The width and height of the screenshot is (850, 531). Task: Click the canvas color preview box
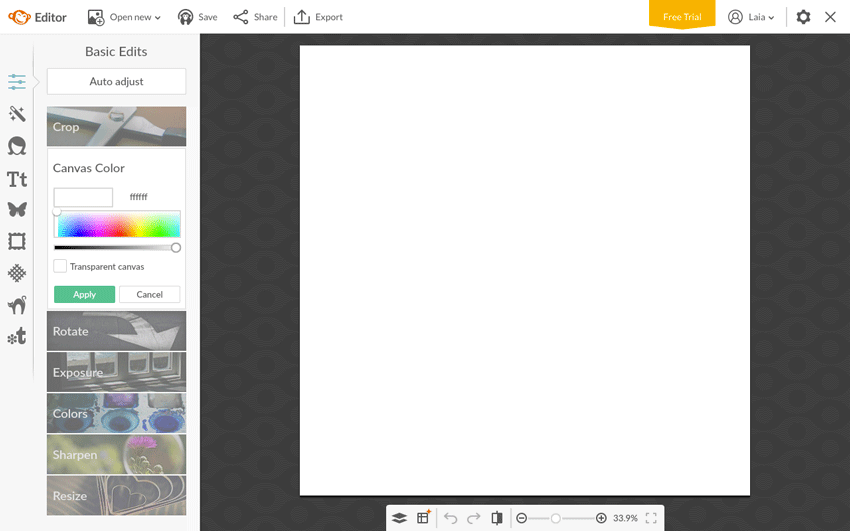coord(83,197)
